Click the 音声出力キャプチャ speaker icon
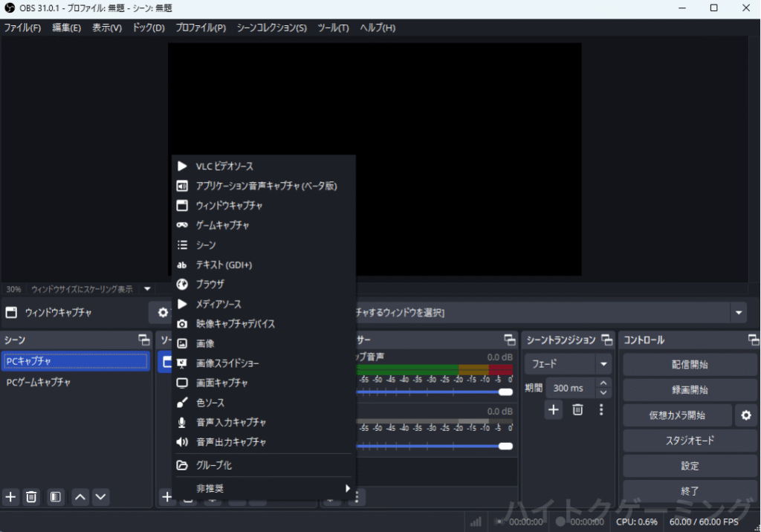This screenshot has width=761, height=532. click(x=182, y=442)
